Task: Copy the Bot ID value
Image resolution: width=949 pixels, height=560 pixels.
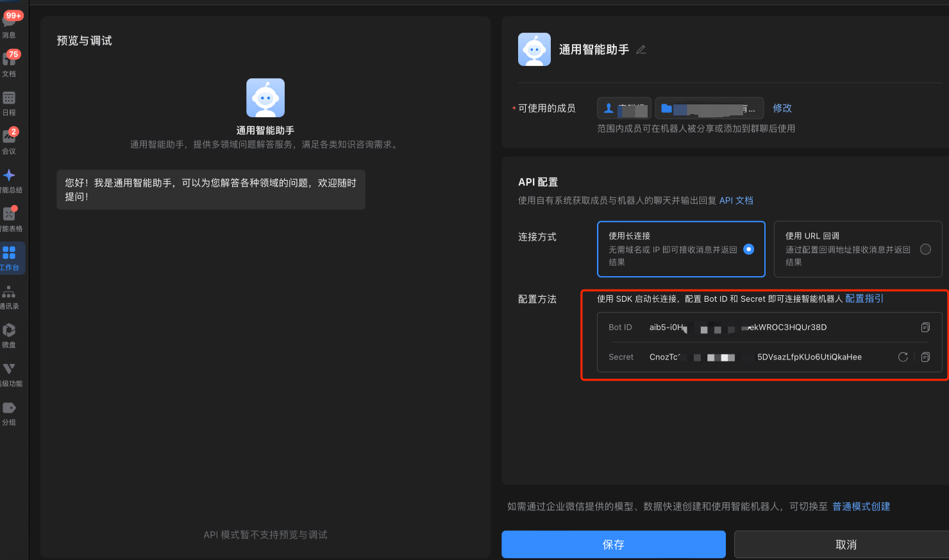Action: point(925,327)
